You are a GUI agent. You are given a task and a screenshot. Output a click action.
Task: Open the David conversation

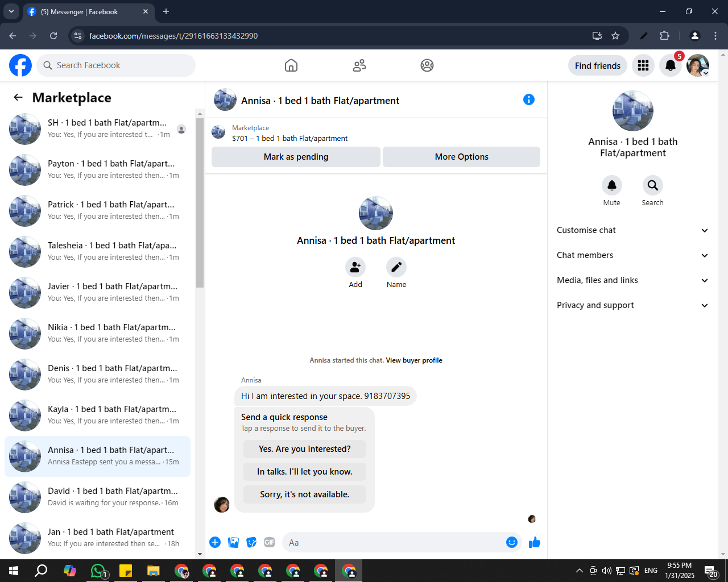coord(97,497)
